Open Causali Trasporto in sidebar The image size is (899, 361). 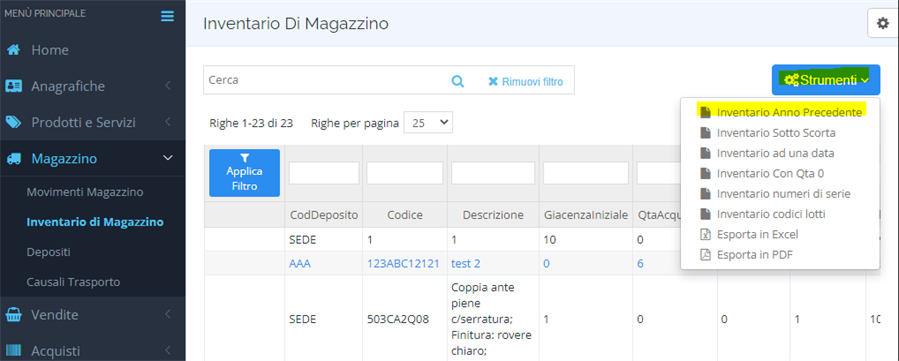73,282
